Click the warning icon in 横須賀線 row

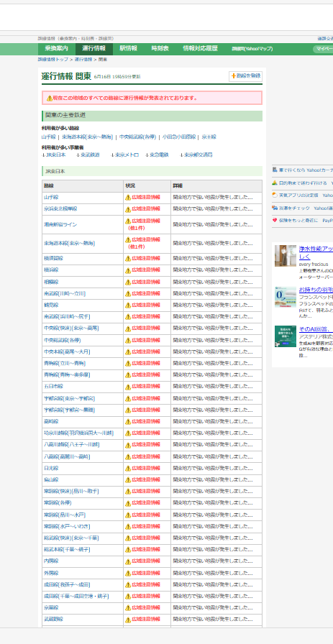coord(128,259)
